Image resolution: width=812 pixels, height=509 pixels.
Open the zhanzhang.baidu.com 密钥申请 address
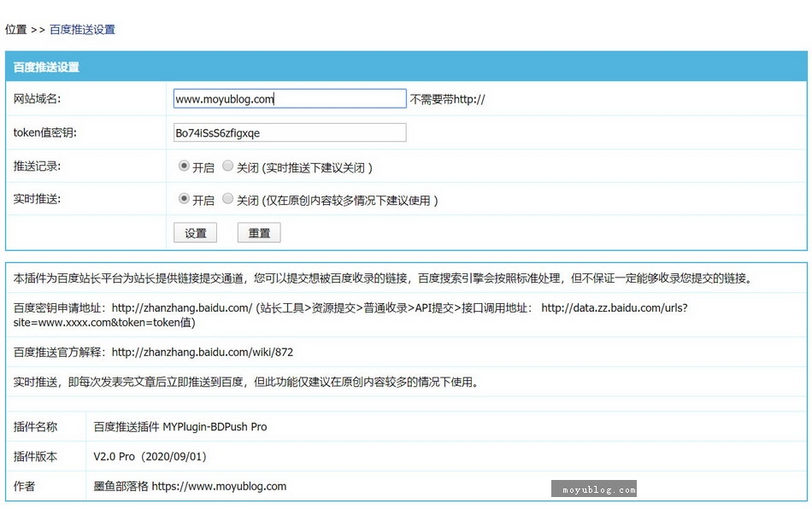tap(181, 307)
